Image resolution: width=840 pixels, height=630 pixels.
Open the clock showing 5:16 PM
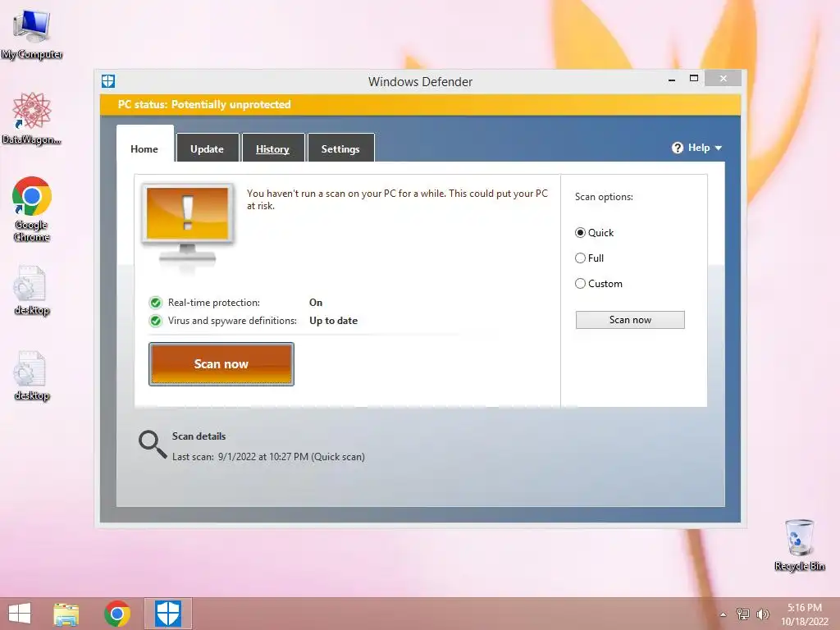point(804,614)
